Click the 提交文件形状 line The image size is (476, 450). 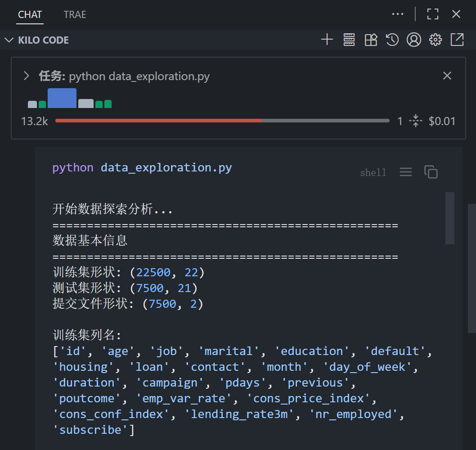coord(128,304)
